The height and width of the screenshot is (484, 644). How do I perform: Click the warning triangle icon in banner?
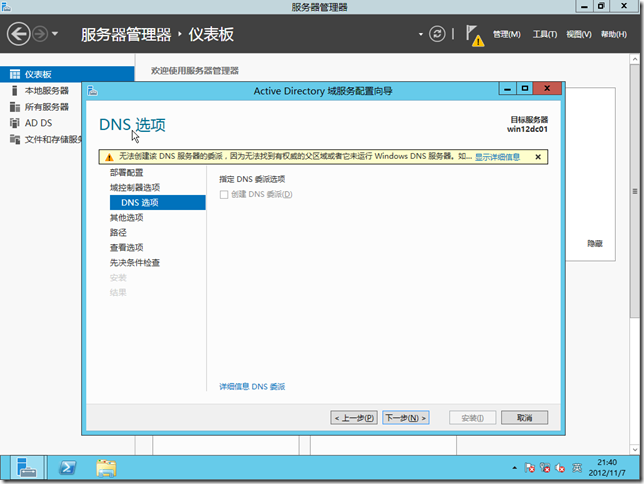coord(109,157)
